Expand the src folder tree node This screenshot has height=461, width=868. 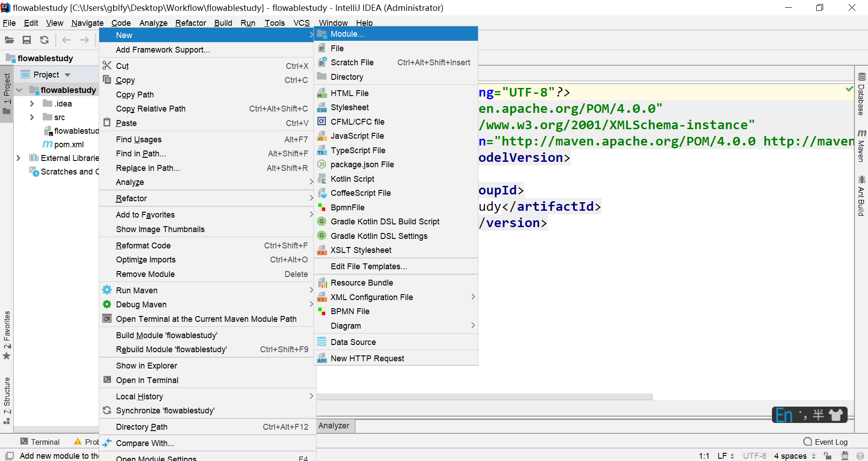click(x=32, y=117)
